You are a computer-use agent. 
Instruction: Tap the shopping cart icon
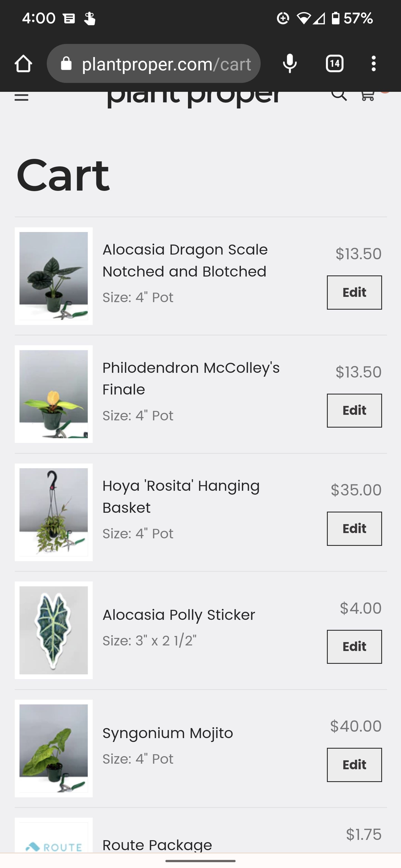click(x=368, y=95)
